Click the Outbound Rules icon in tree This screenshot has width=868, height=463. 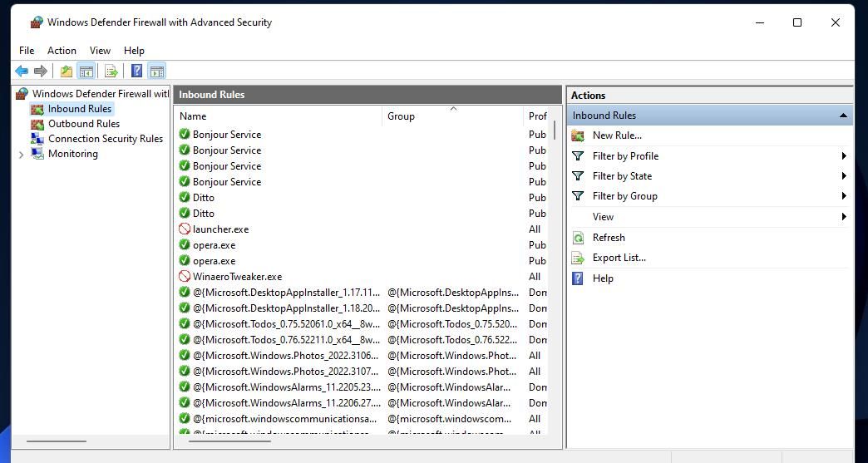coord(37,124)
